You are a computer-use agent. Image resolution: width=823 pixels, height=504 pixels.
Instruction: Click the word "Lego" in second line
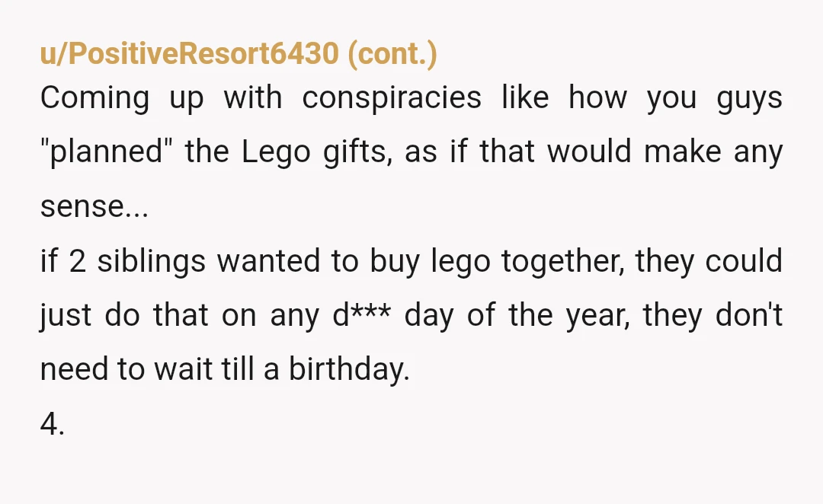pyautogui.click(x=276, y=152)
